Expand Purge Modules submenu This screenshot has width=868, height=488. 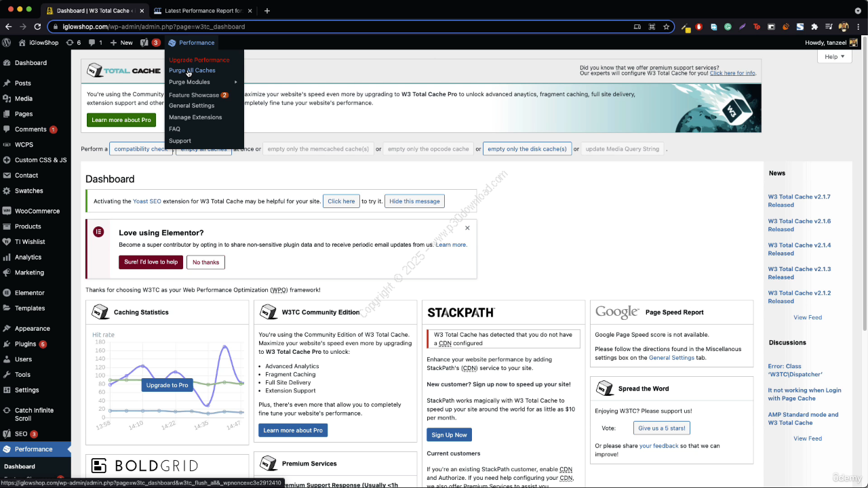(203, 82)
